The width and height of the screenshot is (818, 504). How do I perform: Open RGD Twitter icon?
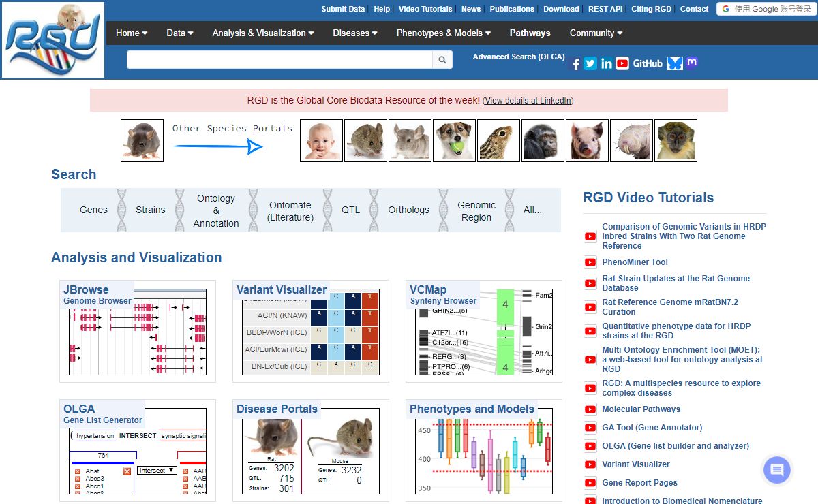590,63
